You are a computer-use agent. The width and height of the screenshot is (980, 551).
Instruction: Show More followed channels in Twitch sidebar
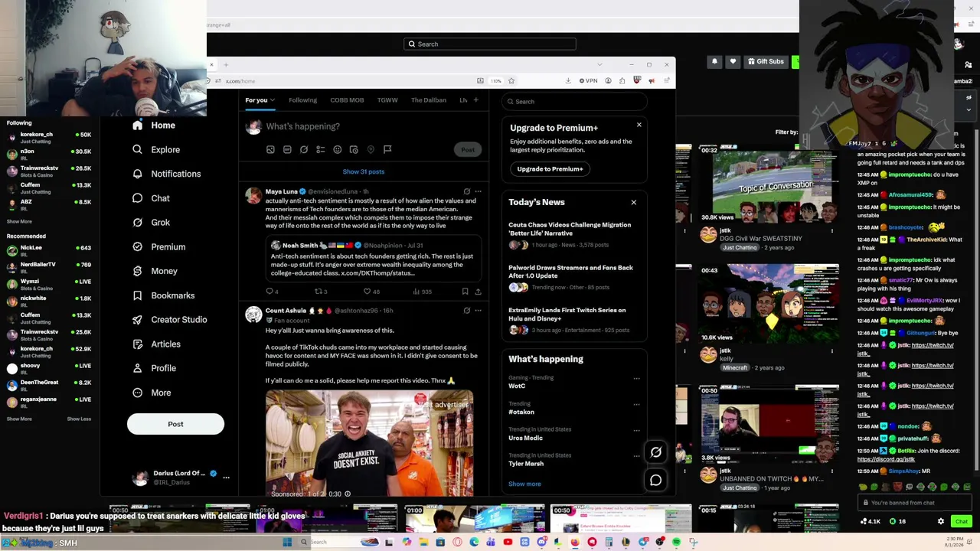19,222
